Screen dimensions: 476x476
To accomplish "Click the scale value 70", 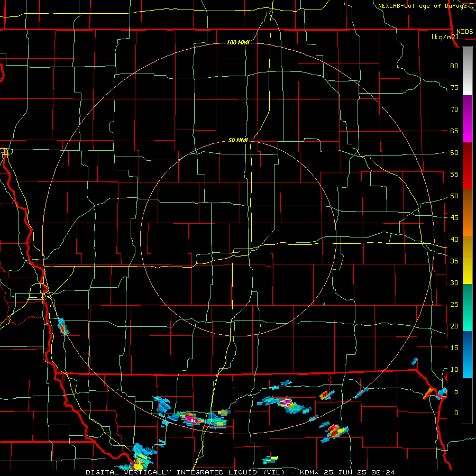I will (454, 109).
